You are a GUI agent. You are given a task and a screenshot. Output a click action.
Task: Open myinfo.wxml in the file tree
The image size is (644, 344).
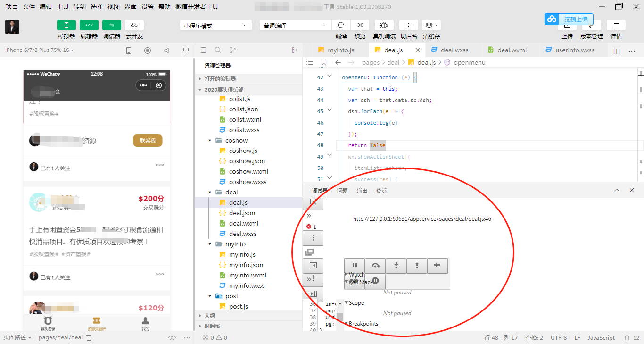point(248,275)
